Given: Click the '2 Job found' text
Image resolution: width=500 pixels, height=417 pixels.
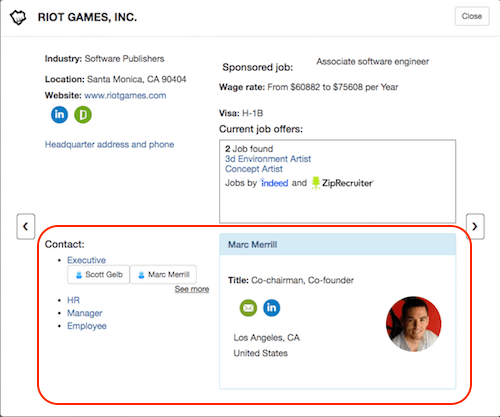Looking at the screenshot, I should pos(249,149).
